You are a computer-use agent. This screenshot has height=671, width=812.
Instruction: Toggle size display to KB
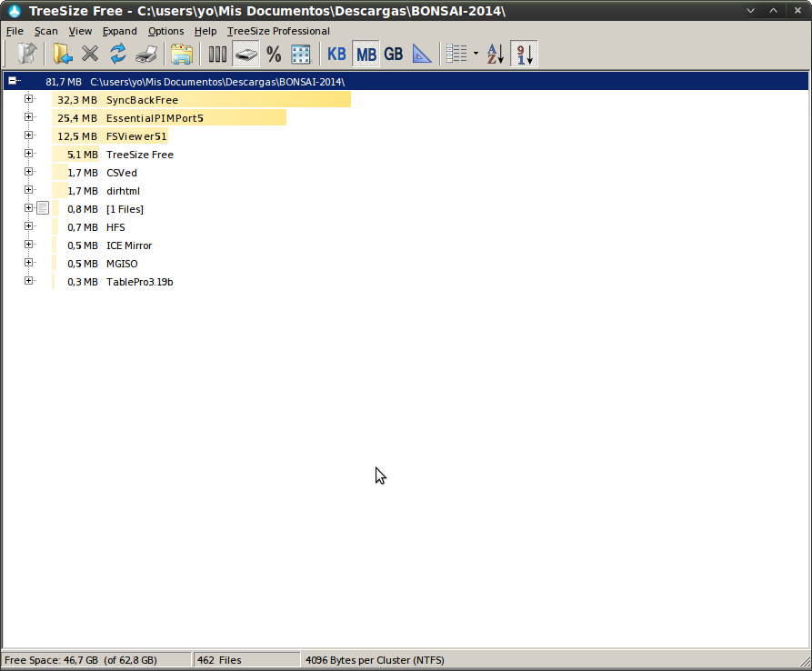point(336,55)
